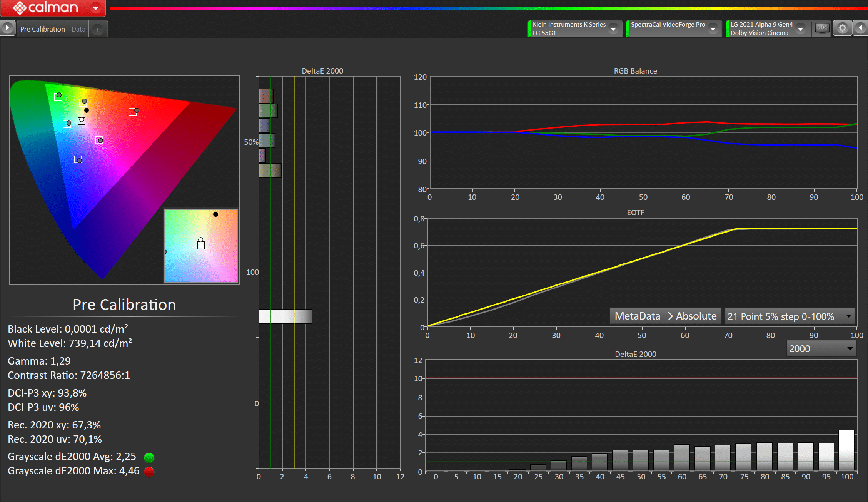Open the Calman main menu dropdown arrow
Image resolution: width=868 pixels, height=502 pixels.
coord(96,8)
